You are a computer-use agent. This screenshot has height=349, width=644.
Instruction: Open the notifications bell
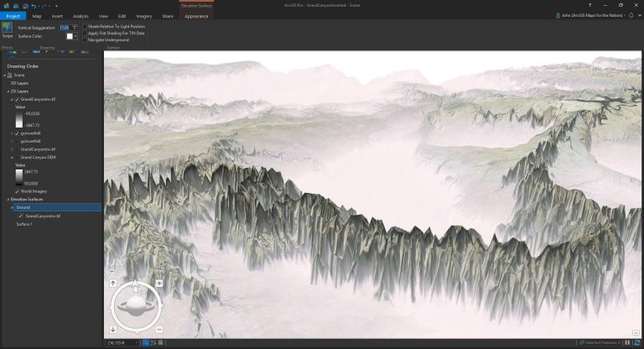[631, 15]
